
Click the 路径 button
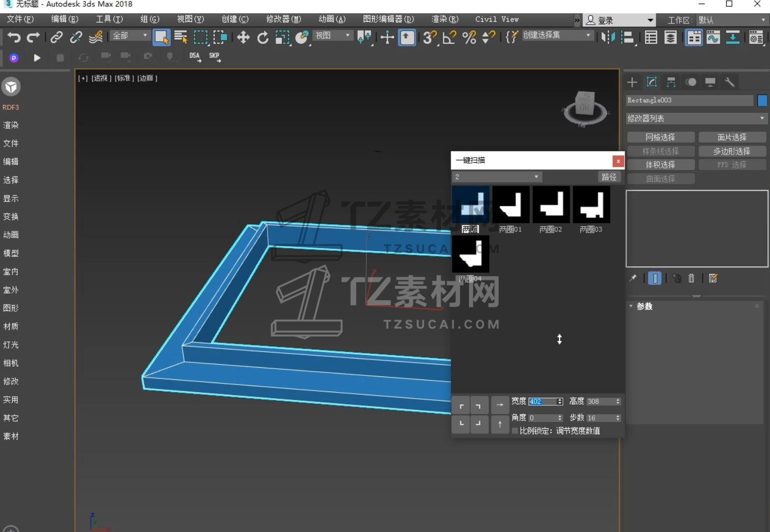[609, 177]
